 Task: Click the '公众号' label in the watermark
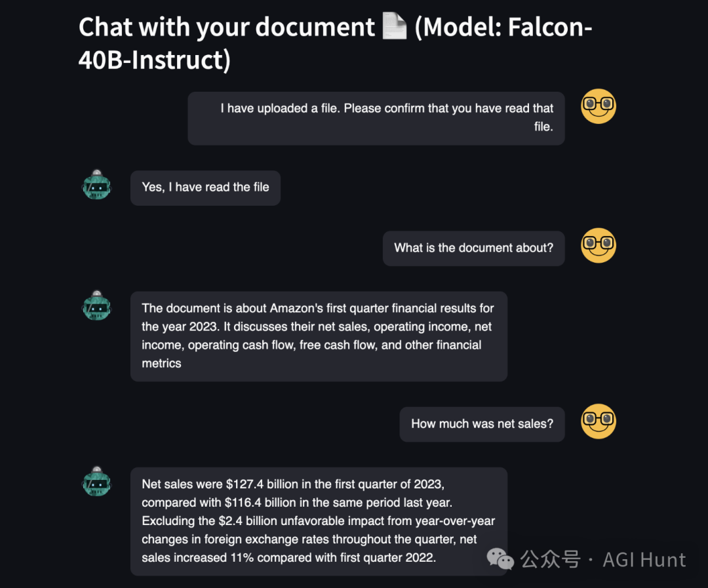click(x=551, y=560)
